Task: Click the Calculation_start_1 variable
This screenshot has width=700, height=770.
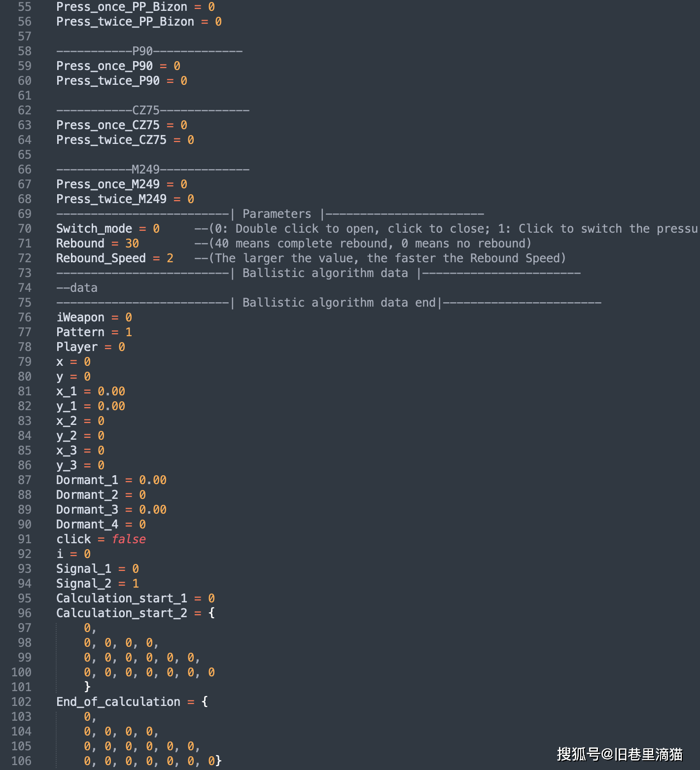Action: pos(122,598)
